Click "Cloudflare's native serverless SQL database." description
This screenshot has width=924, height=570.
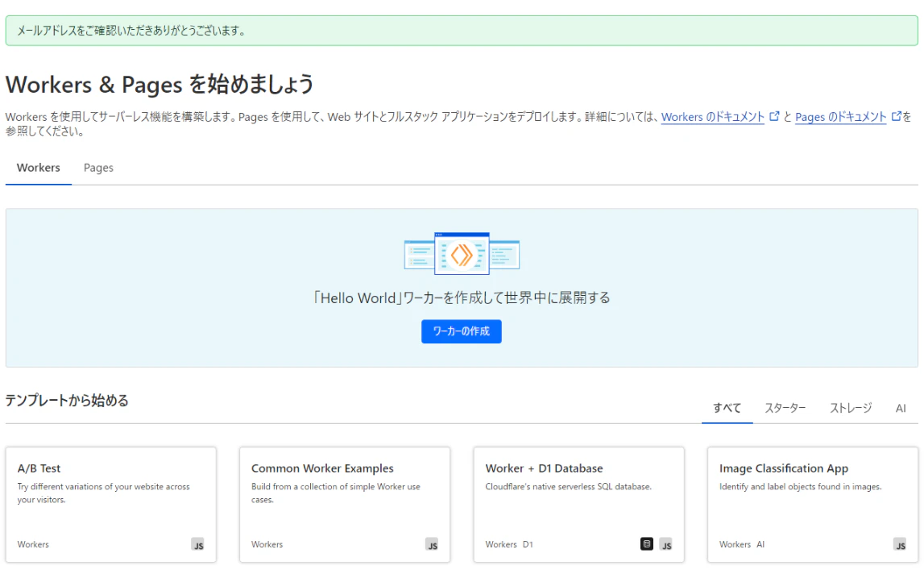coord(568,487)
